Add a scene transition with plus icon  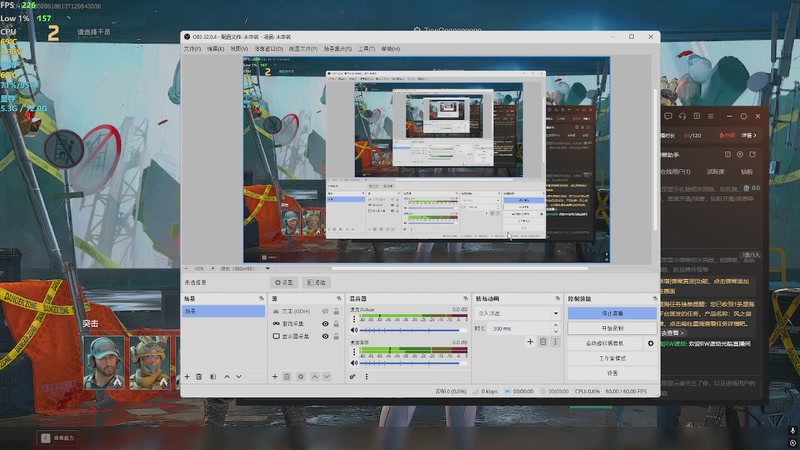[x=530, y=342]
